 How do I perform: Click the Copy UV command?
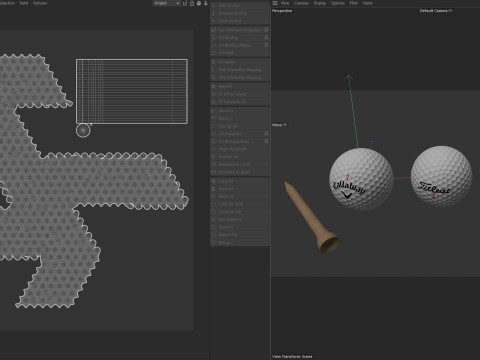coord(240,181)
